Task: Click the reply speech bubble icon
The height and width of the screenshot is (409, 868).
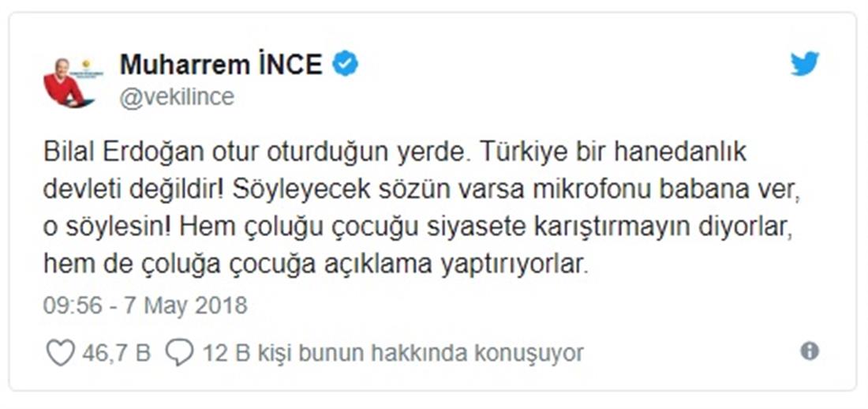Action: coord(180,352)
